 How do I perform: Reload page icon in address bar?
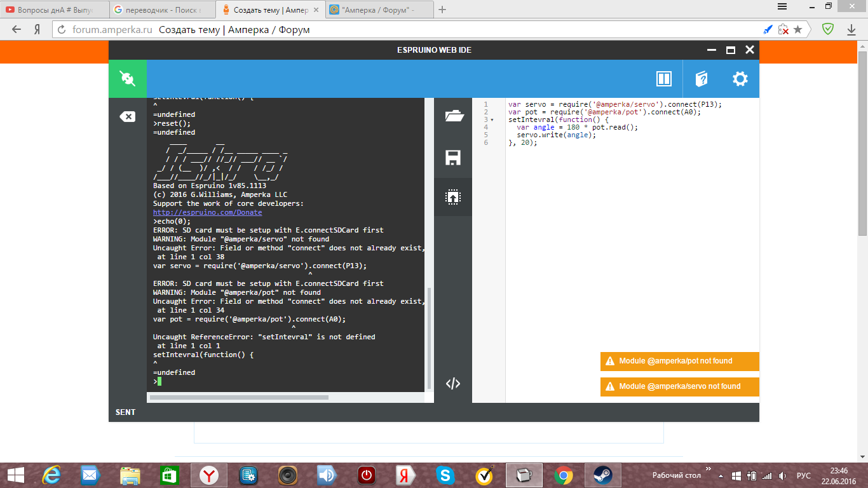(62, 29)
